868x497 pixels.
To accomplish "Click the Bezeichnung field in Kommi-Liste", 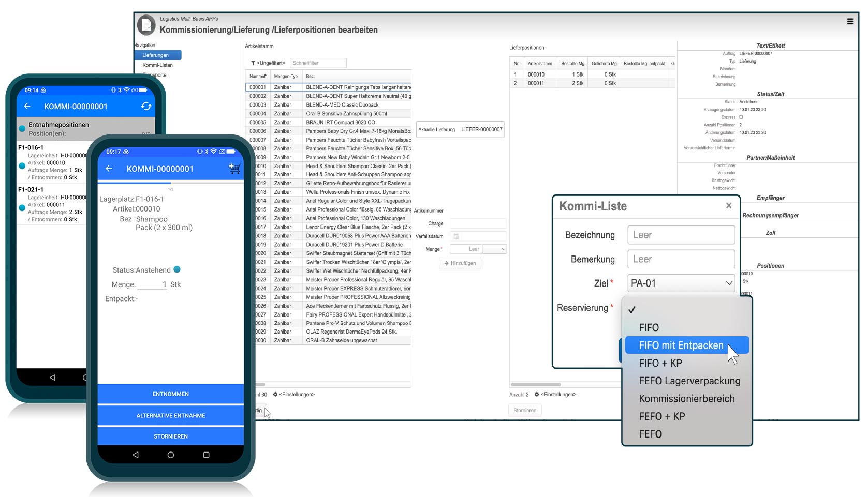I will 681,235.
